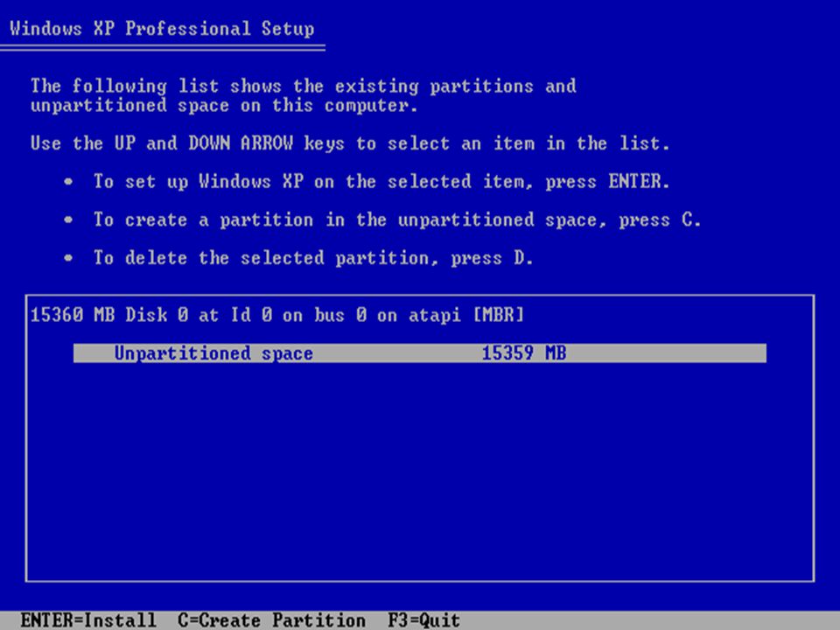This screenshot has height=630, width=840.
Task: Click 'F3=Quit' in the status bar
Action: (423, 620)
